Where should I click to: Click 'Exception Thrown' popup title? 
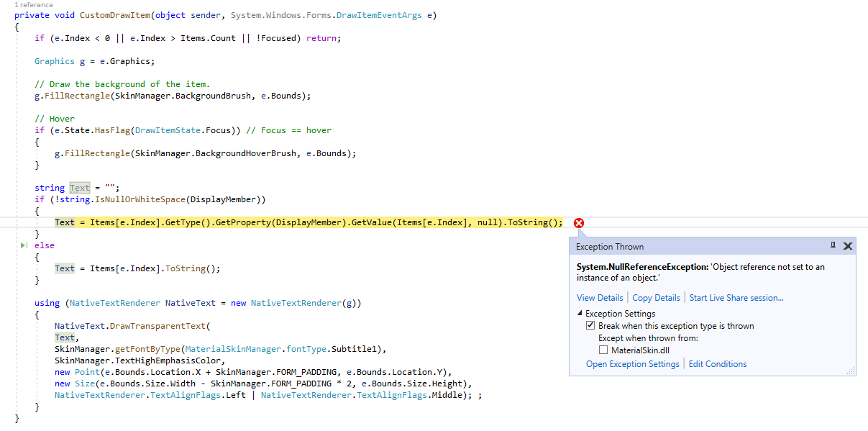pos(610,247)
